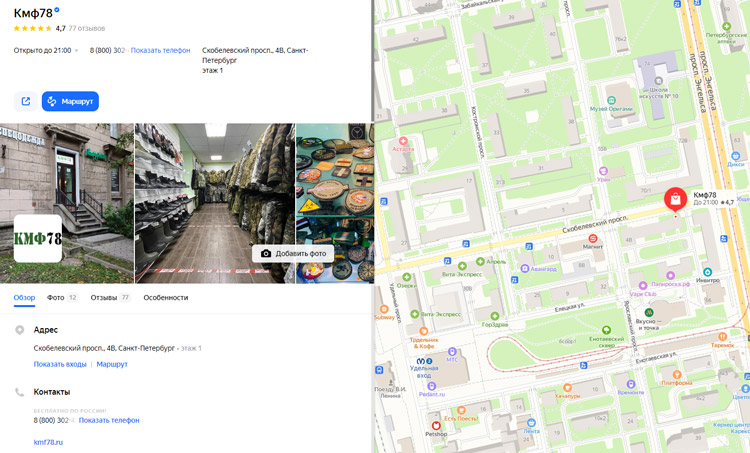Open the storefront entrance photo
Viewport: 750px width, 453px height.
pyautogui.click(x=67, y=203)
